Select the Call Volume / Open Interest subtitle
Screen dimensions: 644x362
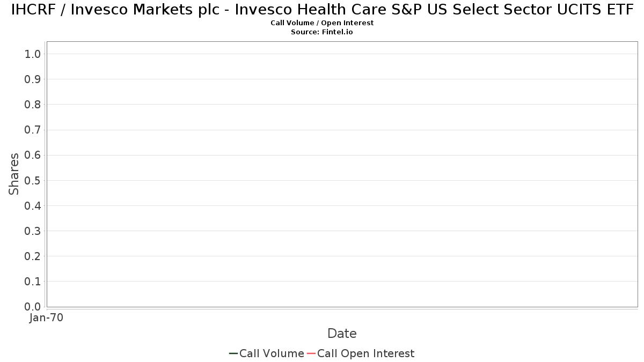(x=322, y=23)
